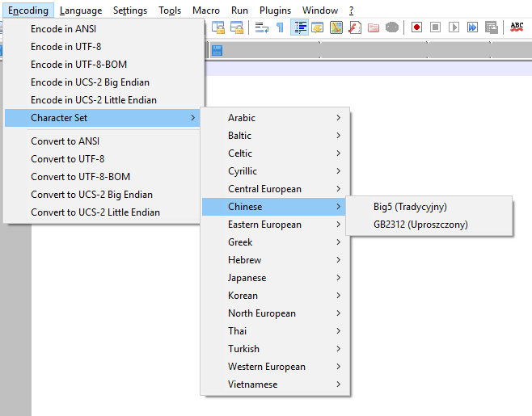Expand the Celtic character set submenu
532x416 pixels.
(x=275, y=153)
